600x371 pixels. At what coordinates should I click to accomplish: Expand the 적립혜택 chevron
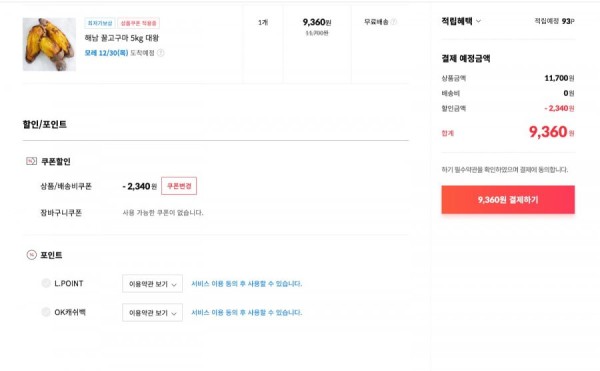478,21
